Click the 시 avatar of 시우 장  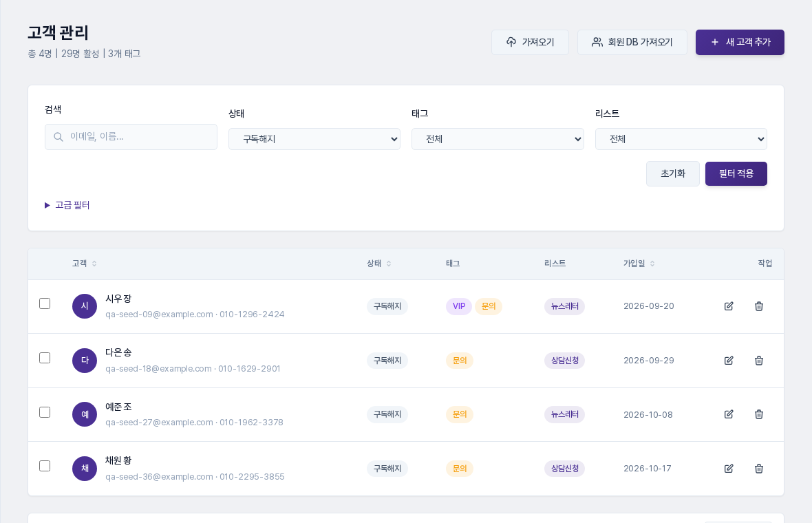(x=85, y=306)
